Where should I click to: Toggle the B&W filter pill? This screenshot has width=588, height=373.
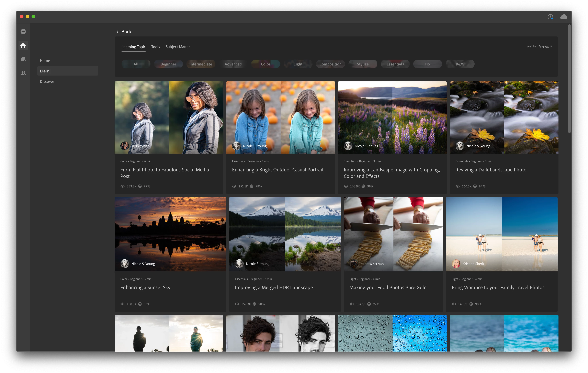460,64
